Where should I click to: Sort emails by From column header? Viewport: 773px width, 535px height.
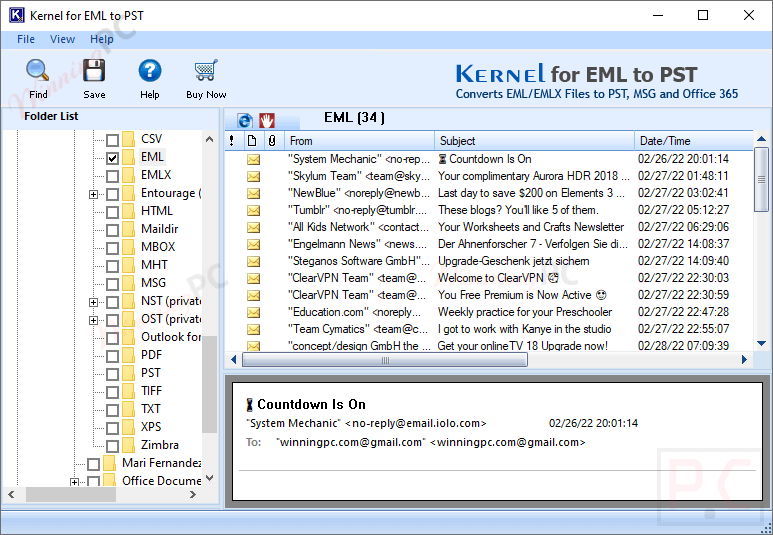(359, 141)
